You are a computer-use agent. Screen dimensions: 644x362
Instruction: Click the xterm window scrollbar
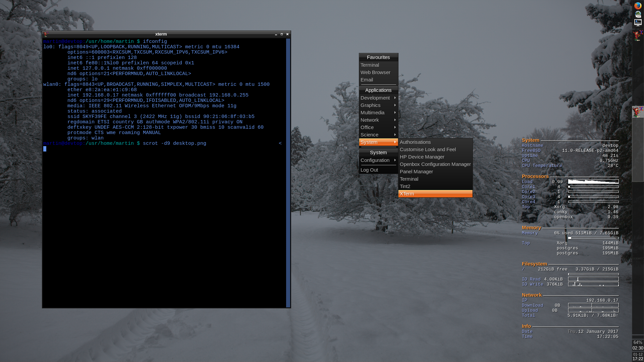(x=289, y=168)
